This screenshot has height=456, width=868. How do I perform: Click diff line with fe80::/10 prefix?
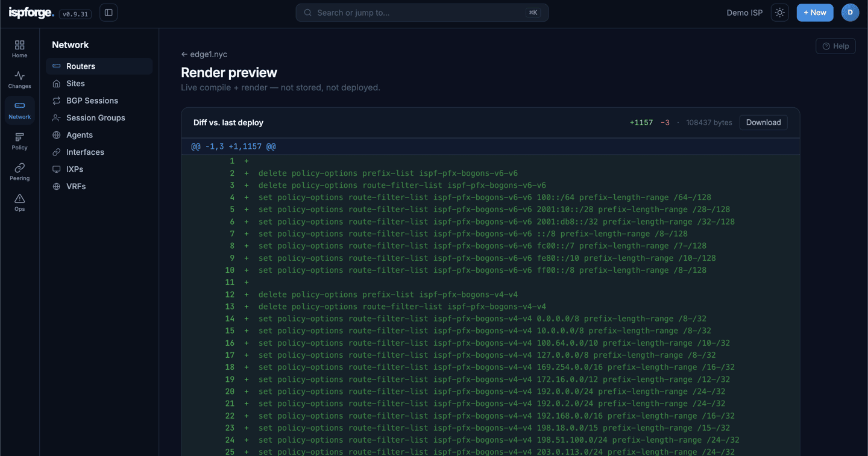click(491, 258)
